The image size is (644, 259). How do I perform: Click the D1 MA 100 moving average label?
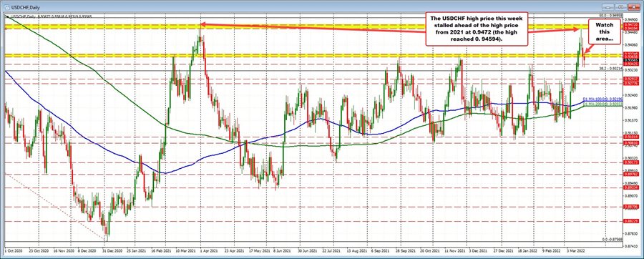coord(603,99)
